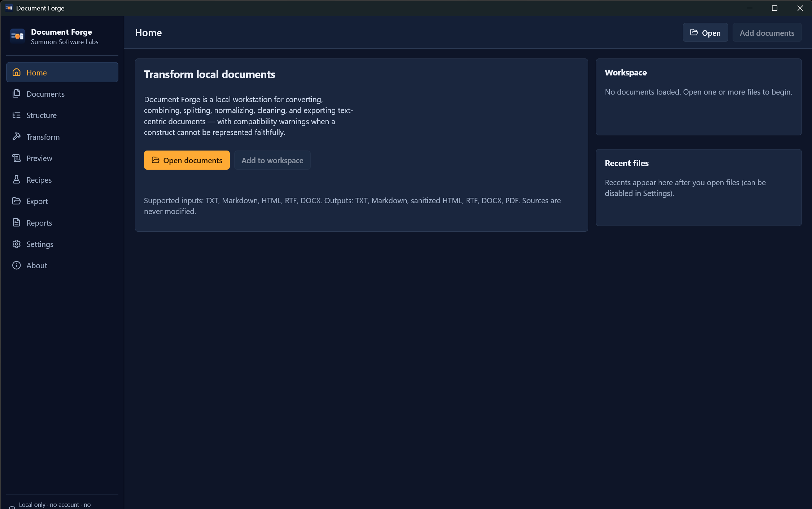The image size is (812, 509).
Task: Click the app icon in title bar
Action: (x=9, y=8)
